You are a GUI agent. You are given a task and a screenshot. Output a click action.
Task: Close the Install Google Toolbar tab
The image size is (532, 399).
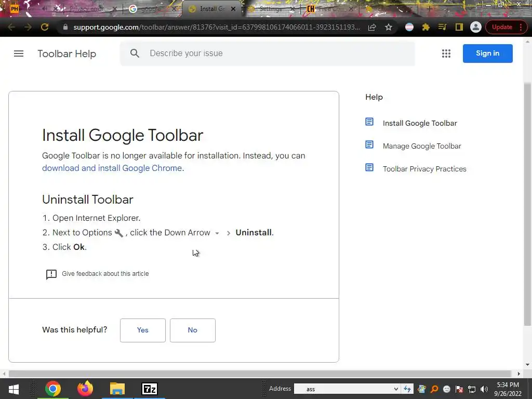pyautogui.click(x=233, y=9)
